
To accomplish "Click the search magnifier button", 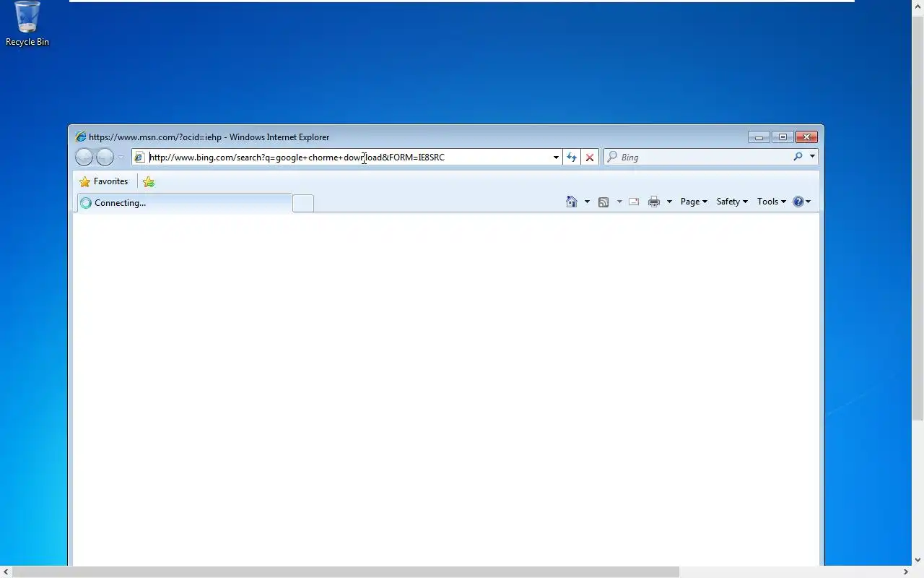I will (798, 157).
